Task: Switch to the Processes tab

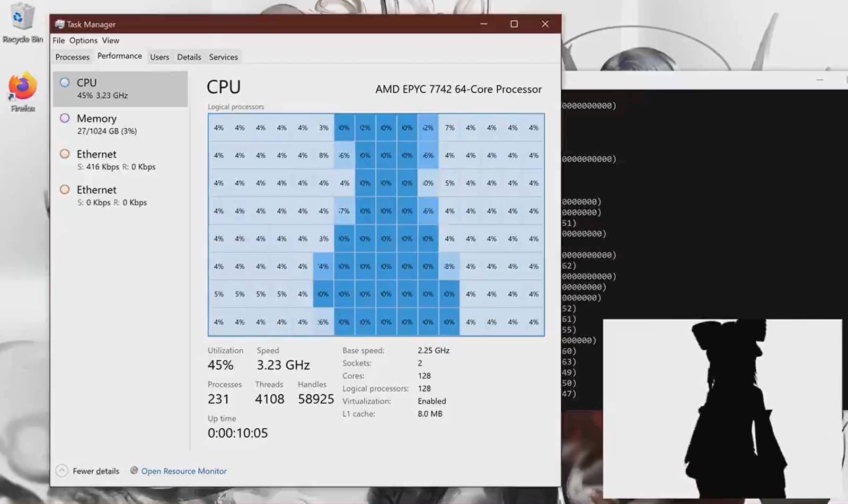Action: coord(72,57)
